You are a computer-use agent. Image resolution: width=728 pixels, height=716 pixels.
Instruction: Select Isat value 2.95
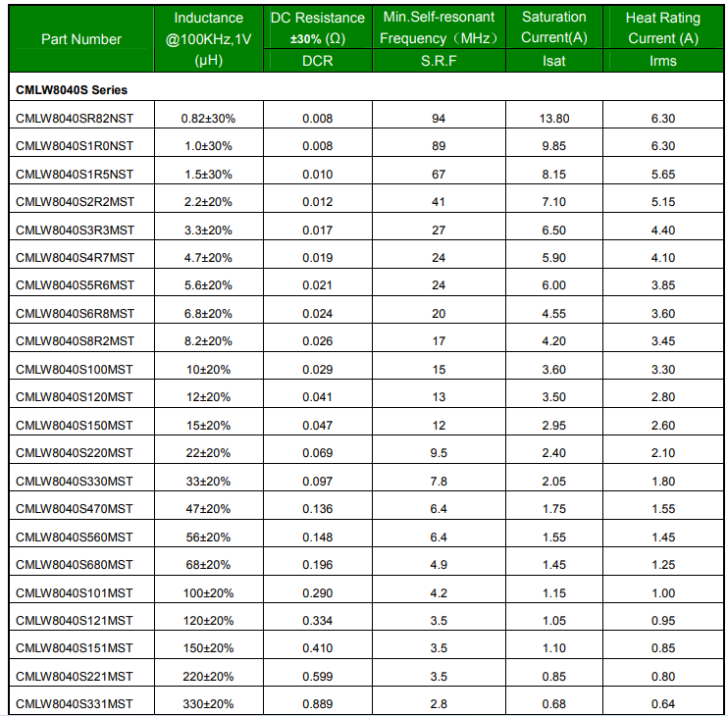(554, 425)
